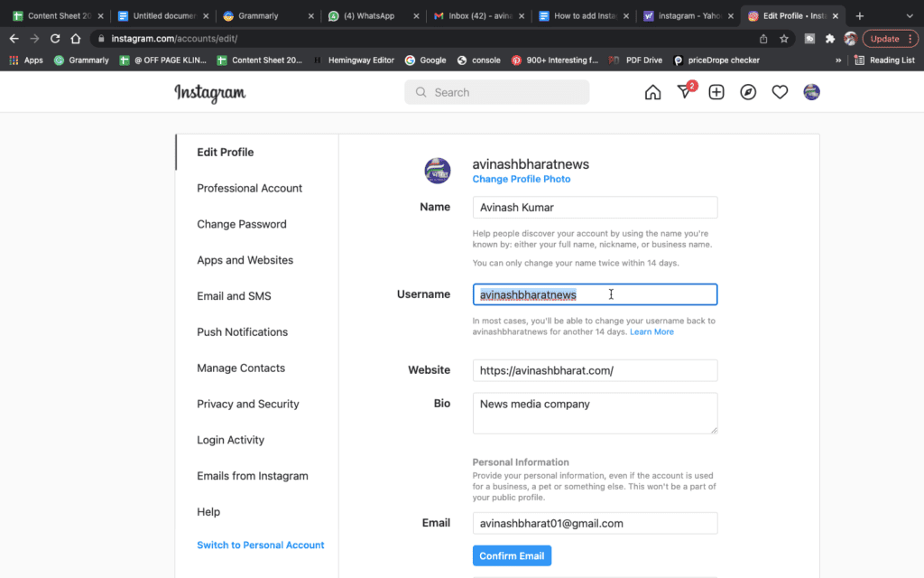
Task: Click the Instagram Search box
Action: 497,92
